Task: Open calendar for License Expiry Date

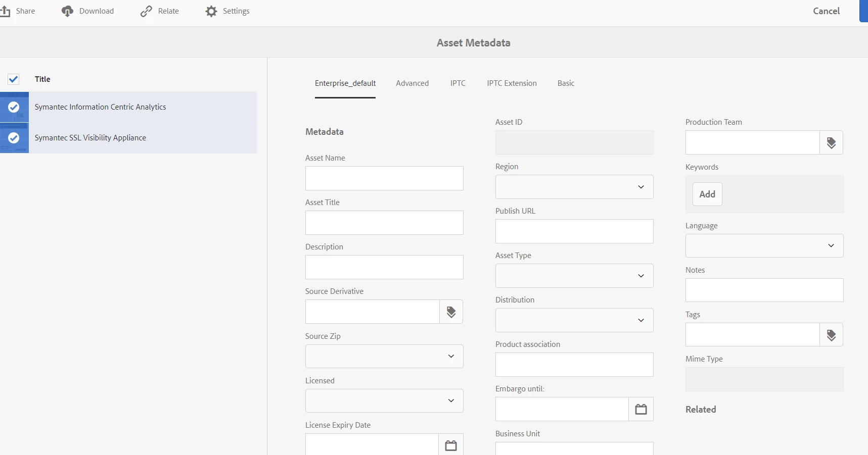Action: 451,445
